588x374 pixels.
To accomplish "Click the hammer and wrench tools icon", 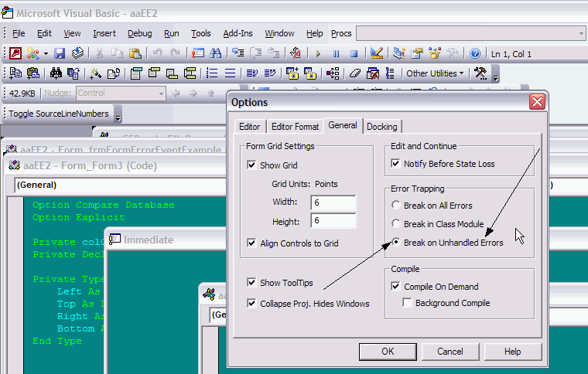I will pos(480,73).
